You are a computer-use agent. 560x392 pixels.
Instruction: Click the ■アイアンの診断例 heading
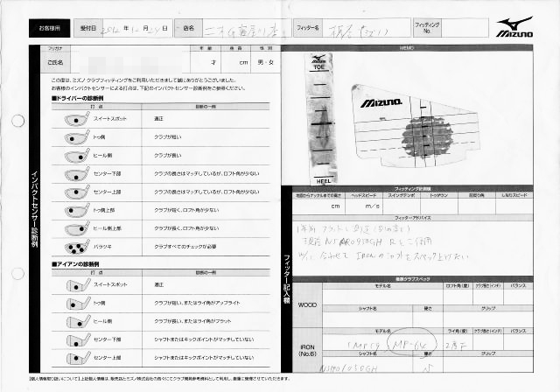[x=75, y=264]
